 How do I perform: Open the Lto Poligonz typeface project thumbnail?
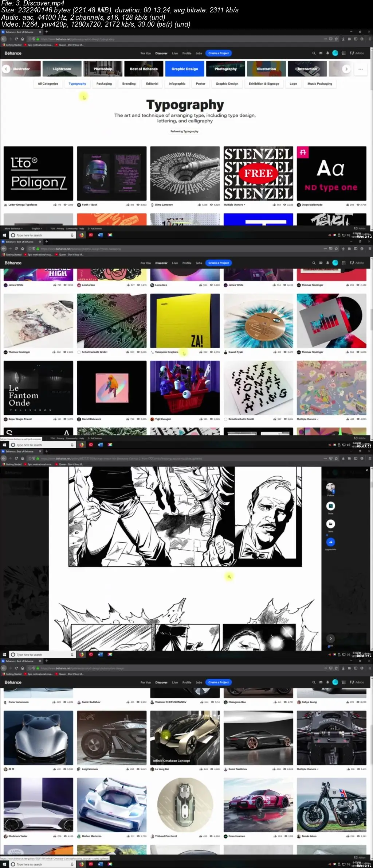point(38,173)
